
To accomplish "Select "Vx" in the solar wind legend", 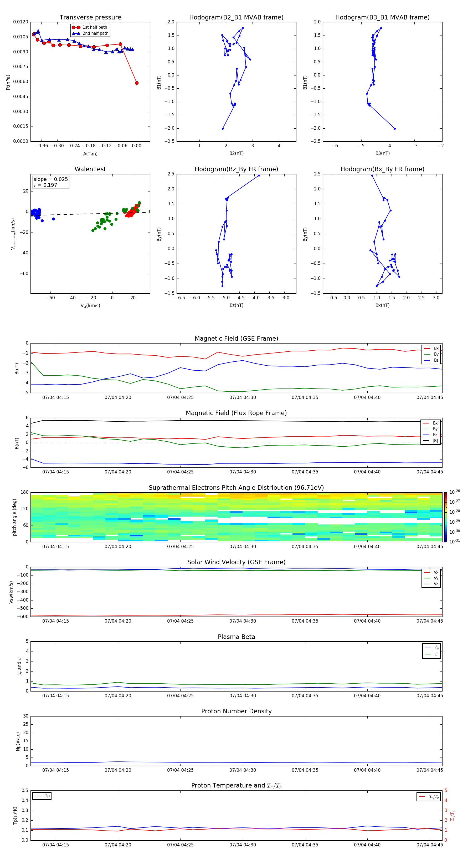I will [436, 572].
